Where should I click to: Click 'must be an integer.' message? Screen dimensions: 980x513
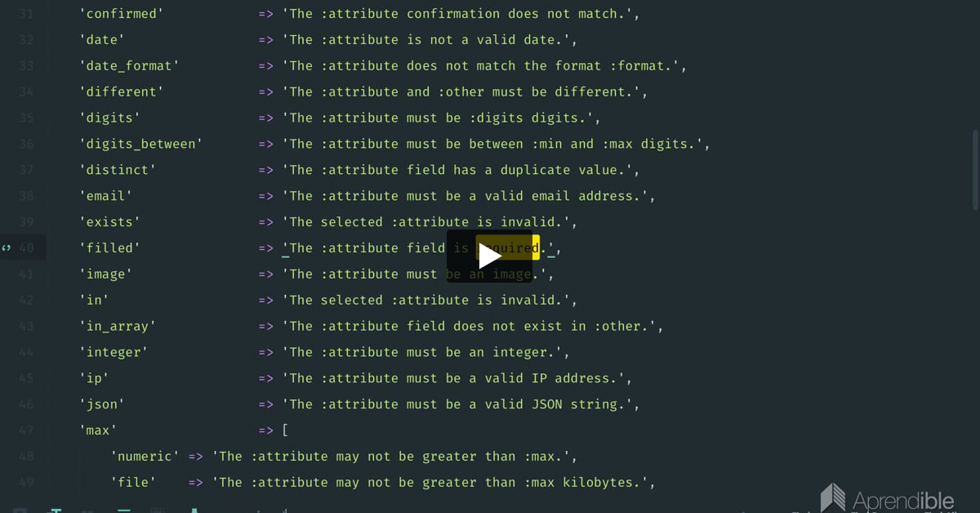click(484, 353)
